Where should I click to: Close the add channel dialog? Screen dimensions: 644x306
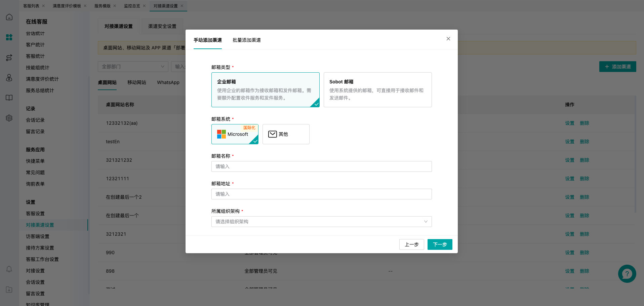448,39
